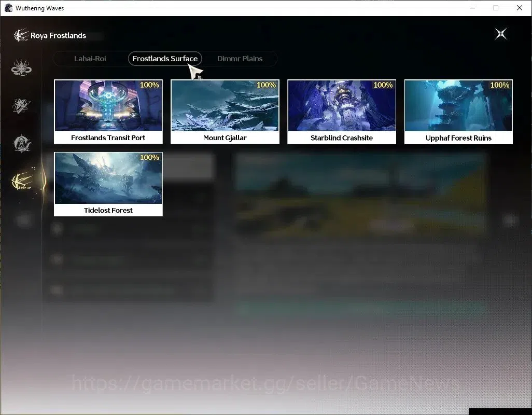The width and height of the screenshot is (532, 415).
Task: Select the Tidelost Forest area card
Action: pyautogui.click(x=108, y=184)
